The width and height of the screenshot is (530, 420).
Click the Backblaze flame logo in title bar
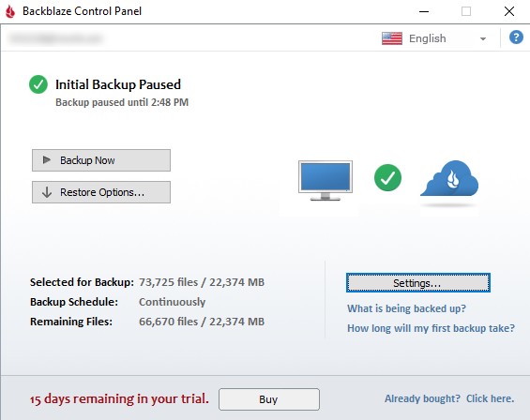pos(10,11)
